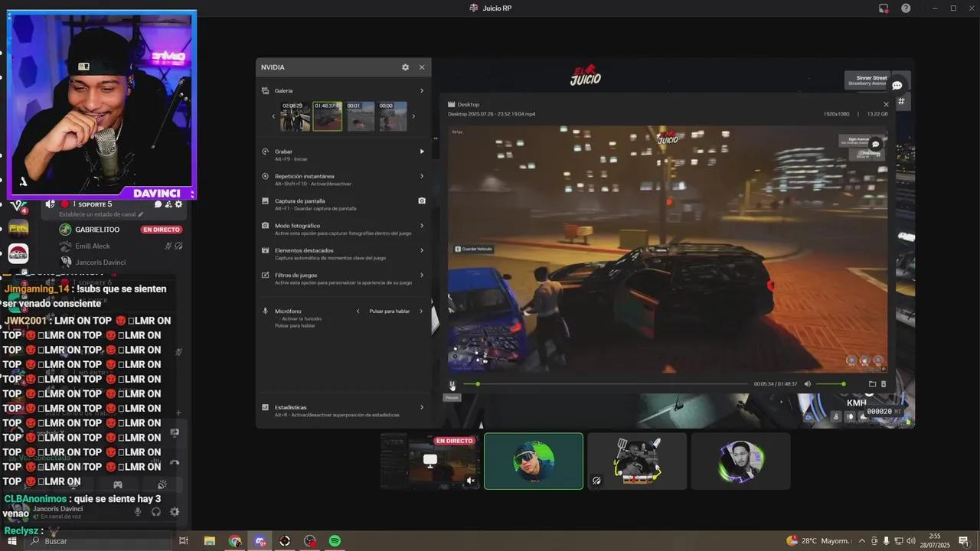The width and height of the screenshot is (980, 551).
Task: Open NVIDIA overlay settings gear
Action: pyautogui.click(x=405, y=67)
